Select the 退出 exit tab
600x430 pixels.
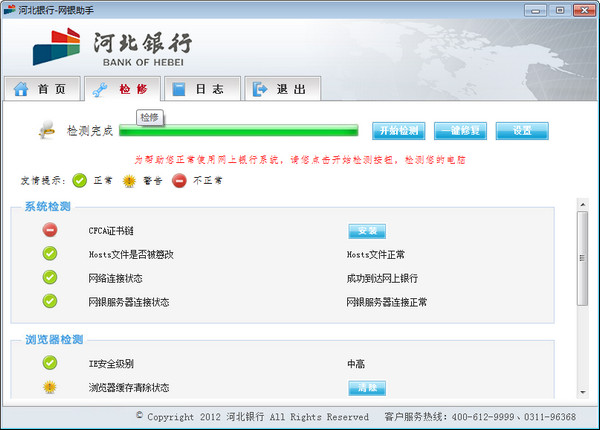(282, 89)
